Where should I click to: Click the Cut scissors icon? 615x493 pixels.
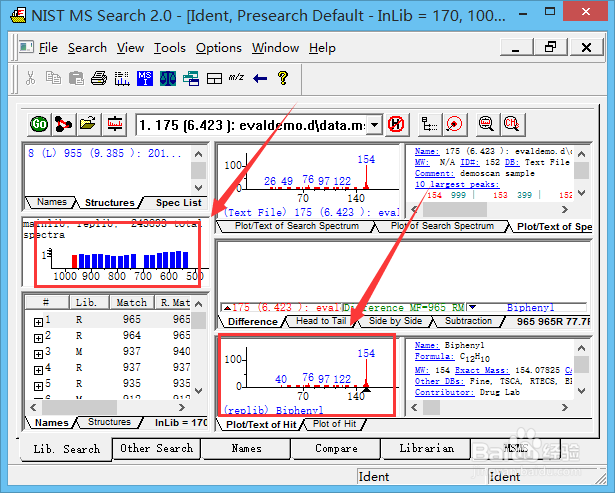click(x=30, y=78)
